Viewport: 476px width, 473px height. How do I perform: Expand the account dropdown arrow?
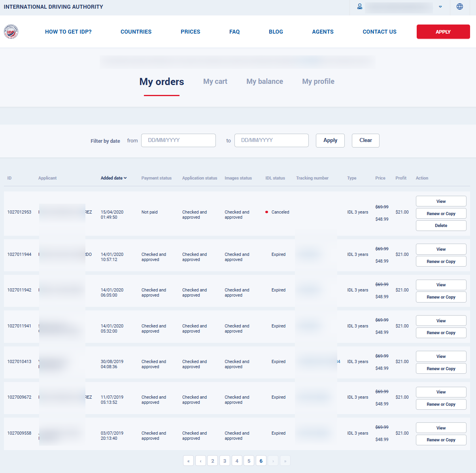point(440,7)
